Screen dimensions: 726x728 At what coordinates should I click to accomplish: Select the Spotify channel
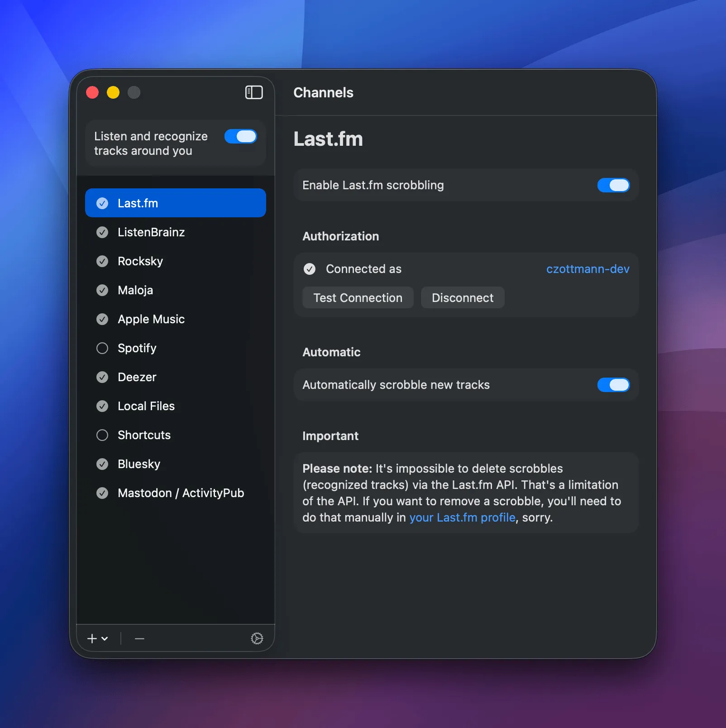[x=176, y=348]
